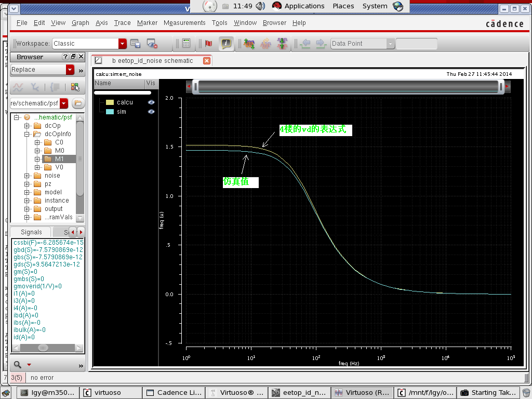Open the Measurements menu
The width and height of the screenshot is (532, 399).
[184, 23]
